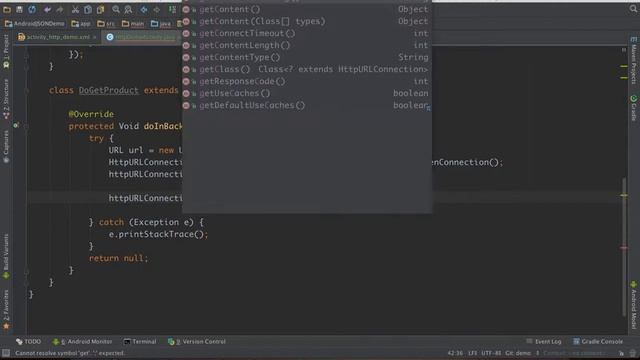Select getContent() with no arguments suggestion
This screenshot has width=640, height=360.
coord(307,9)
